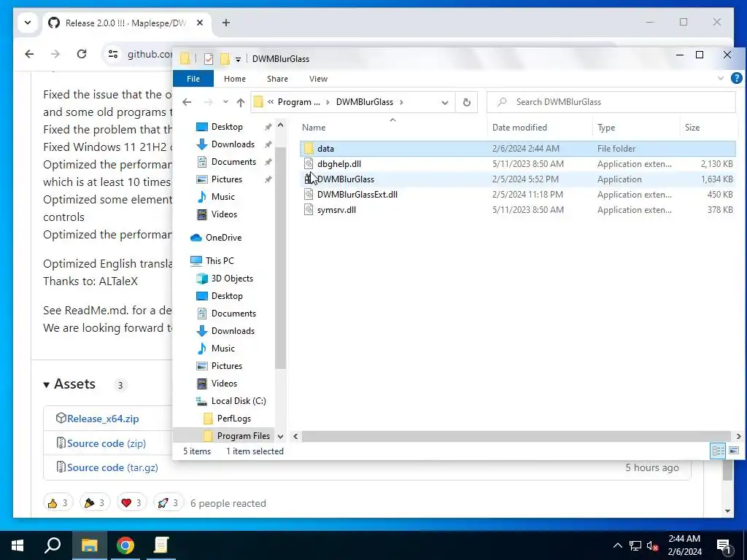Open File Explorer help

click(737, 79)
